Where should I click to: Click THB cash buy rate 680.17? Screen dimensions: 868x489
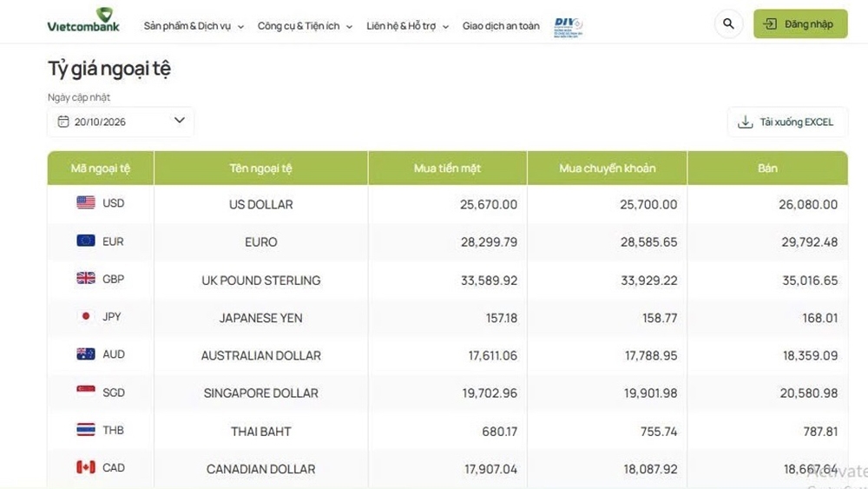pos(499,432)
